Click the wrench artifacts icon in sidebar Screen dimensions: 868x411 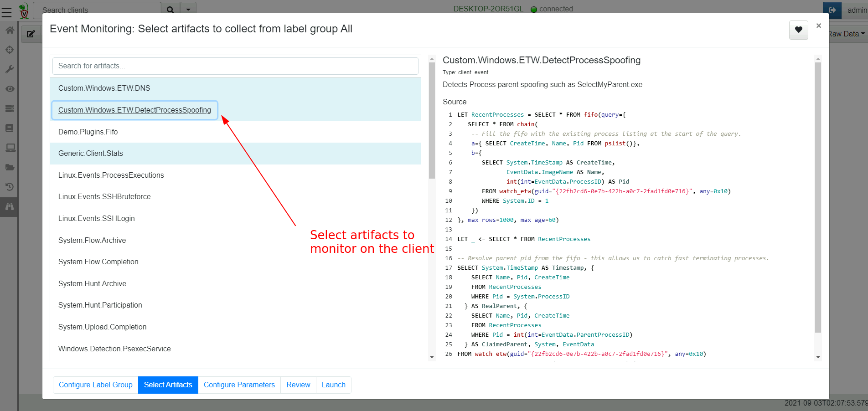10,69
